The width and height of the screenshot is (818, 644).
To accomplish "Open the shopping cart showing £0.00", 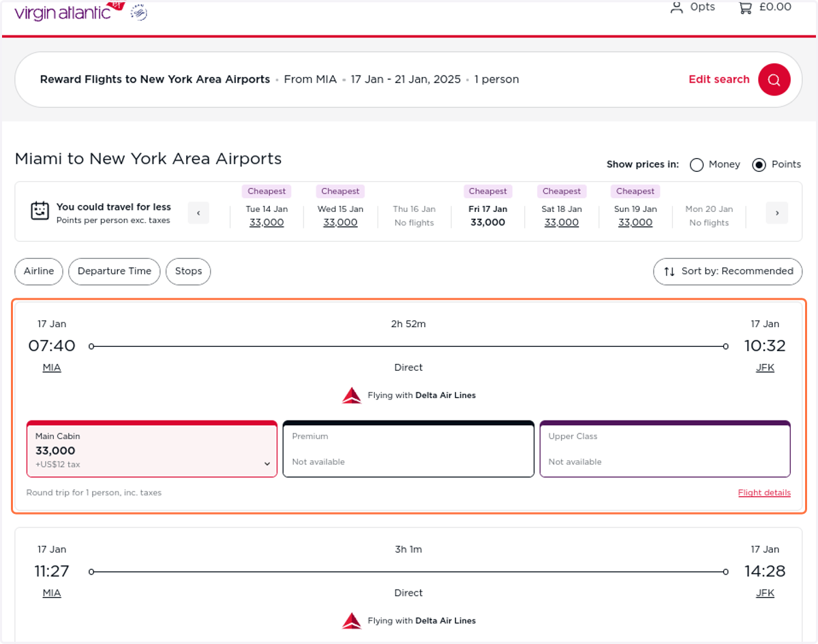I will 746,8.
